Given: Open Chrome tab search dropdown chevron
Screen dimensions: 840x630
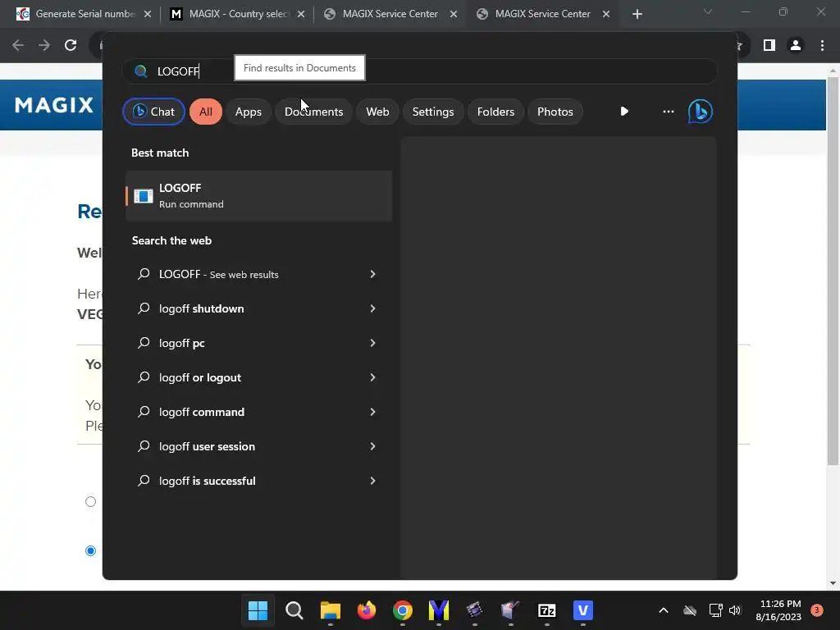Looking at the screenshot, I should pyautogui.click(x=708, y=11).
